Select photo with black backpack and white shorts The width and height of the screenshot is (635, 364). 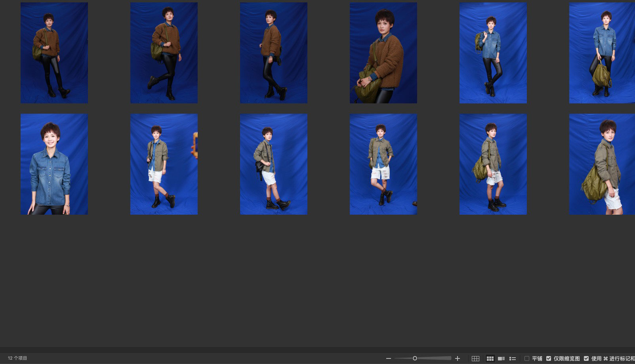click(273, 164)
